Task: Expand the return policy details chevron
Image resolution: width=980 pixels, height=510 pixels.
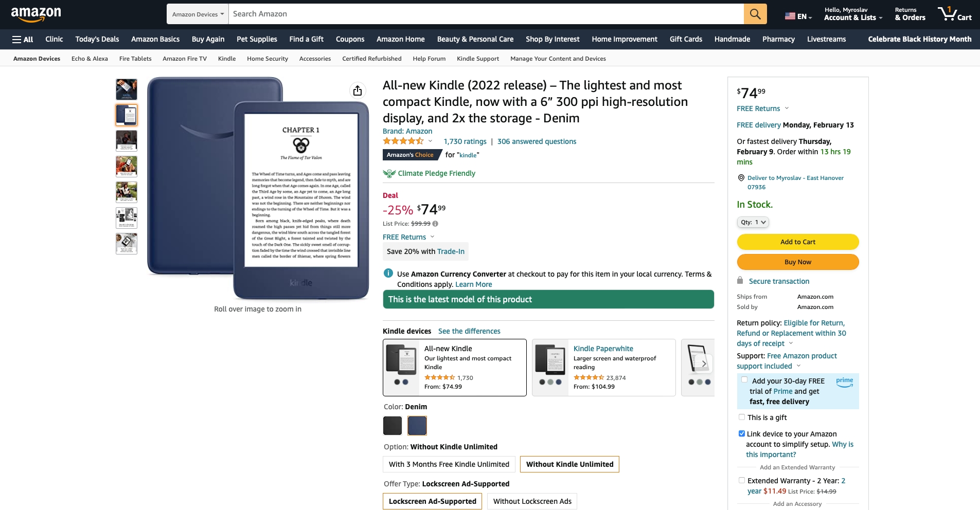Action: (x=791, y=343)
